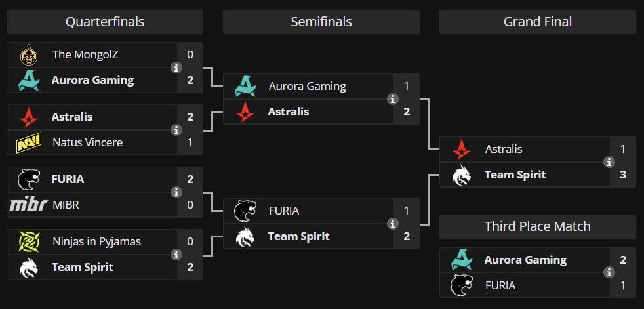Click the MIBR logo in quarterfinals
This screenshot has height=309, width=644.
click(x=28, y=205)
